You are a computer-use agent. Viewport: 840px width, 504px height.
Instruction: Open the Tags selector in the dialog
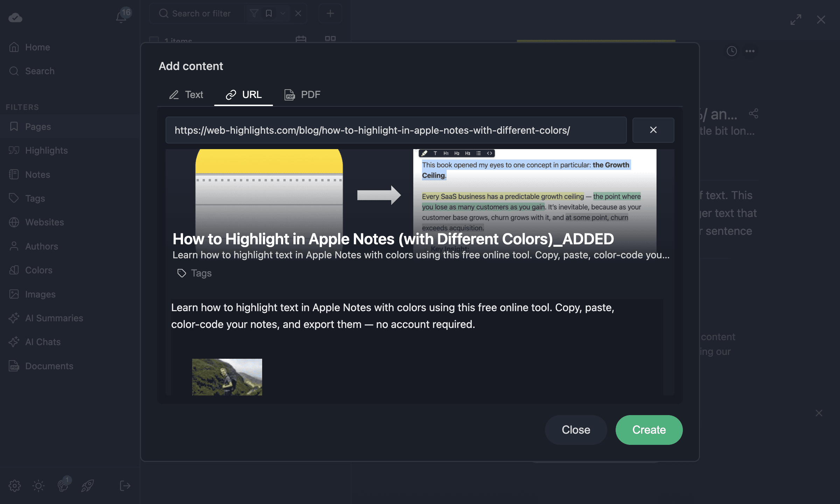(x=194, y=273)
